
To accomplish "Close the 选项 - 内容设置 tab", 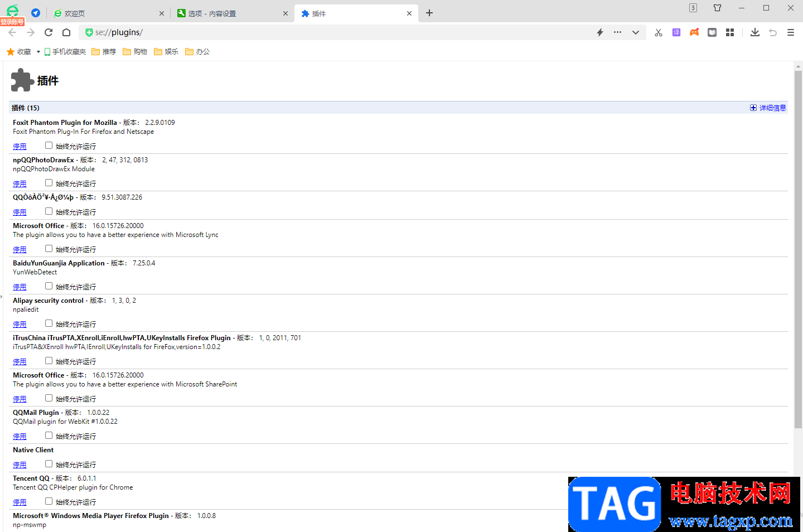I will (x=286, y=13).
